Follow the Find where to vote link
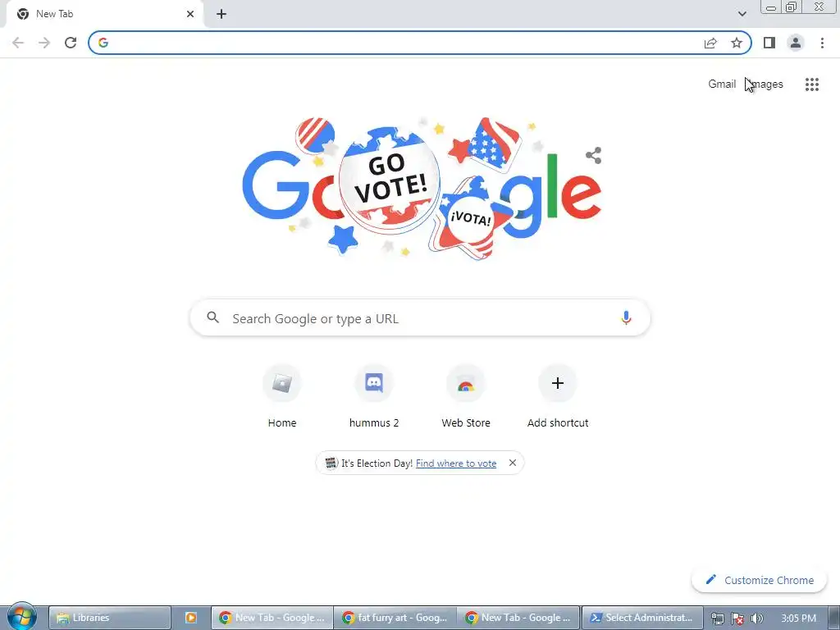This screenshot has height=630, width=840. pos(456,463)
